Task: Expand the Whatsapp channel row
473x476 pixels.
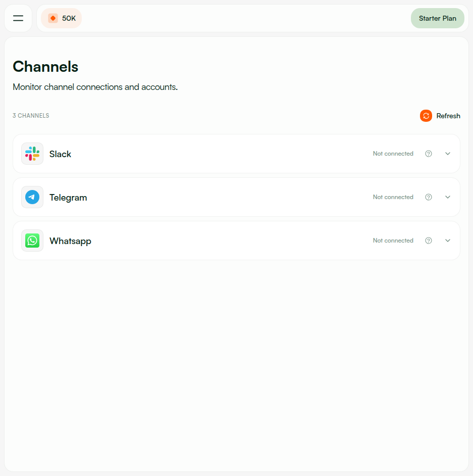Action: click(448, 241)
